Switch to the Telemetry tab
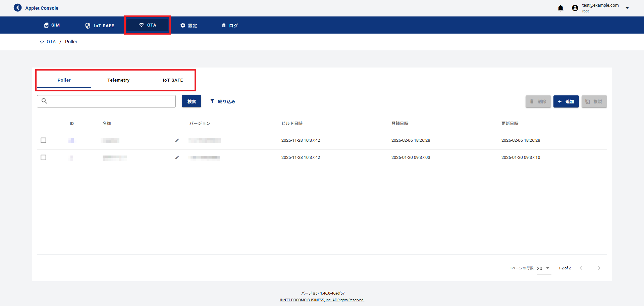The width and height of the screenshot is (644, 306). tap(118, 80)
